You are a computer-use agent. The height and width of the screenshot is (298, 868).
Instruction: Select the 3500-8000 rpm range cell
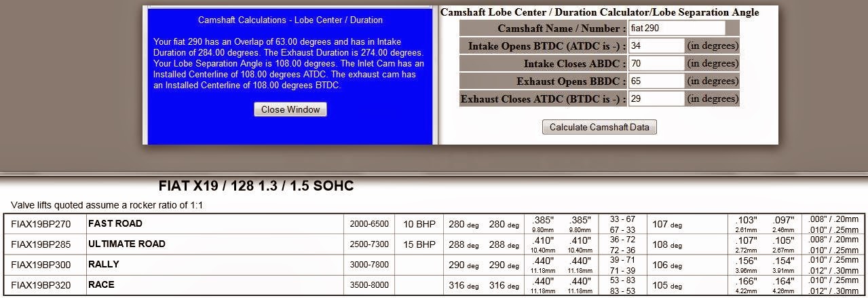369,285
